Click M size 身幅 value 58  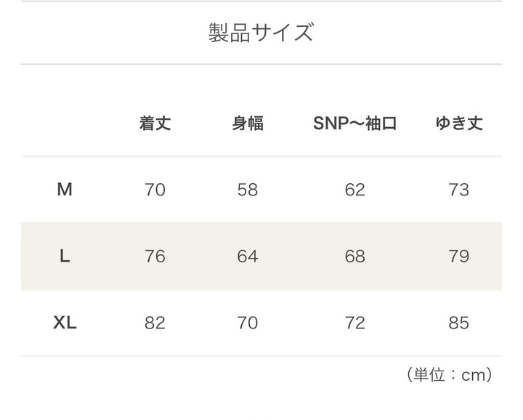pyautogui.click(x=248, y=190)
